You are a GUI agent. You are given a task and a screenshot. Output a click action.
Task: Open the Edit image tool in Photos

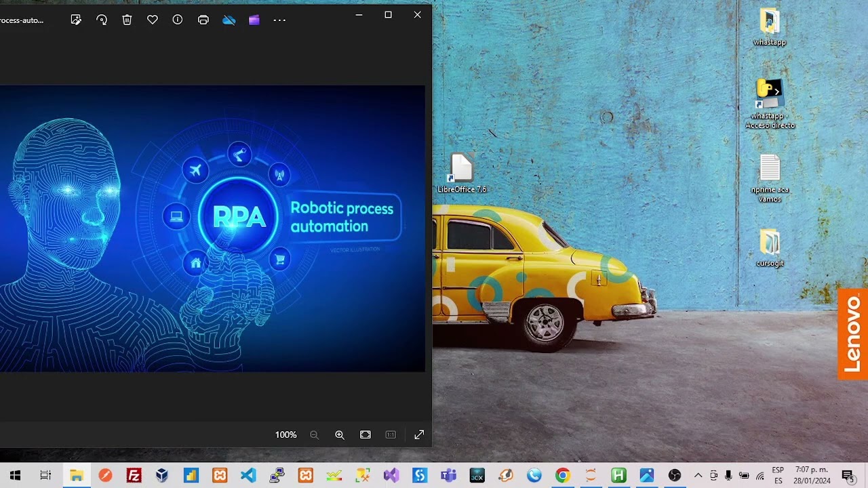point(76,20)
